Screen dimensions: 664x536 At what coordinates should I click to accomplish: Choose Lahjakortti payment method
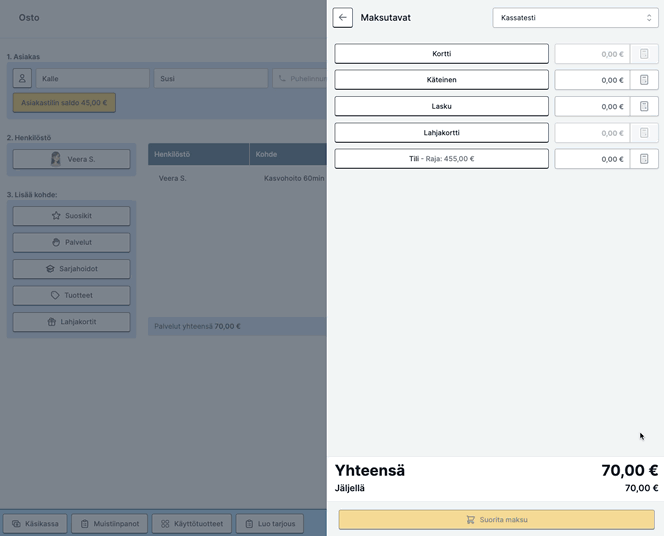[x=441, y=133]
